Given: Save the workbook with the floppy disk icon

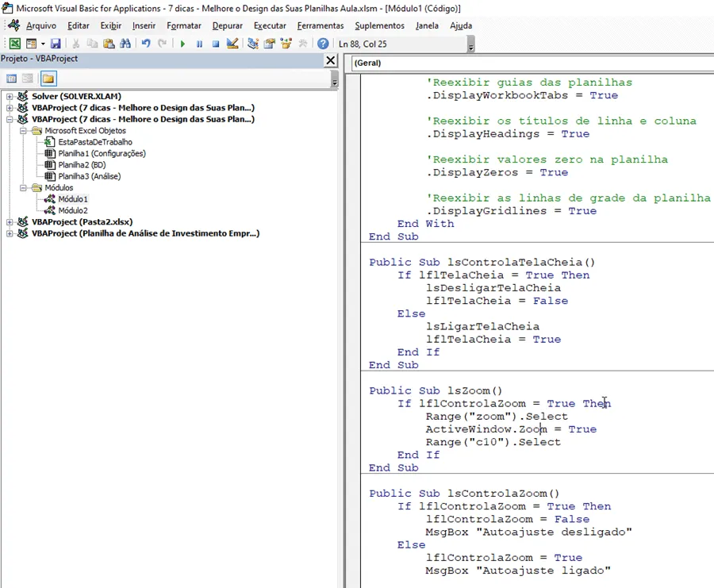Looking at the screenshot, I should [56, 44].
